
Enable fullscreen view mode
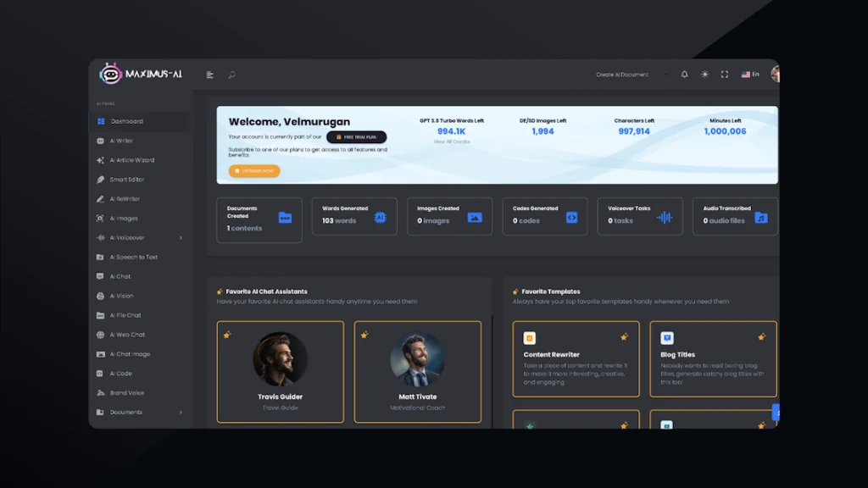[x=724, y=74]
